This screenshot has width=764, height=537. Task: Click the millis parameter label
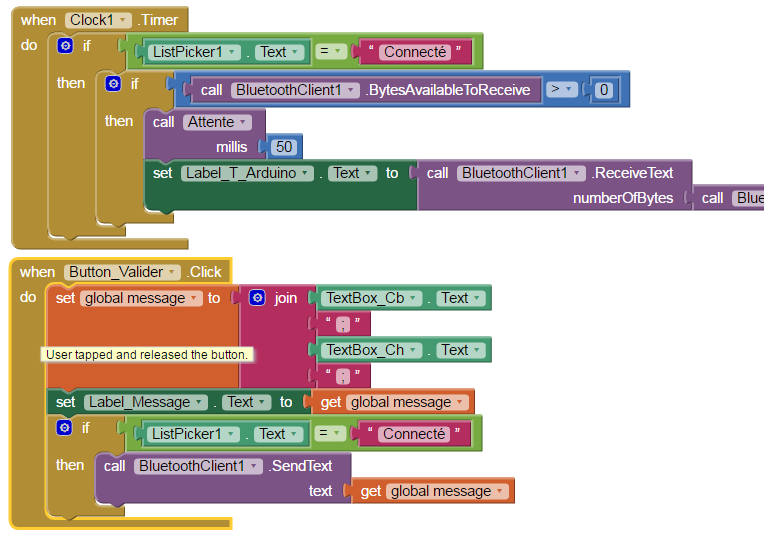pos(231,147)
